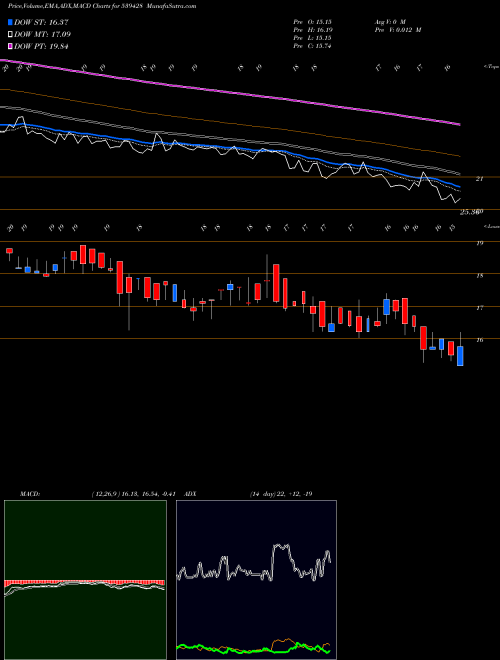
Task: Click the blue DOW ST legend swatch
Action: [x=11, y=22]
